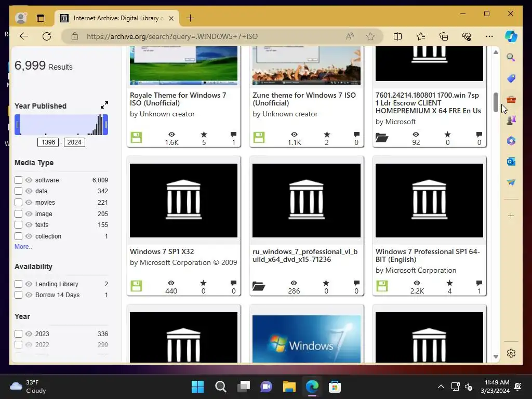
Task: Check the Borrow 14 Days box
Action: click(x=18, y=295)
